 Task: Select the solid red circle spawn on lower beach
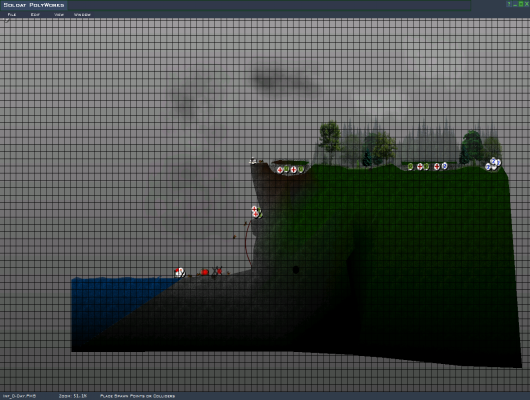pos(205,272)
